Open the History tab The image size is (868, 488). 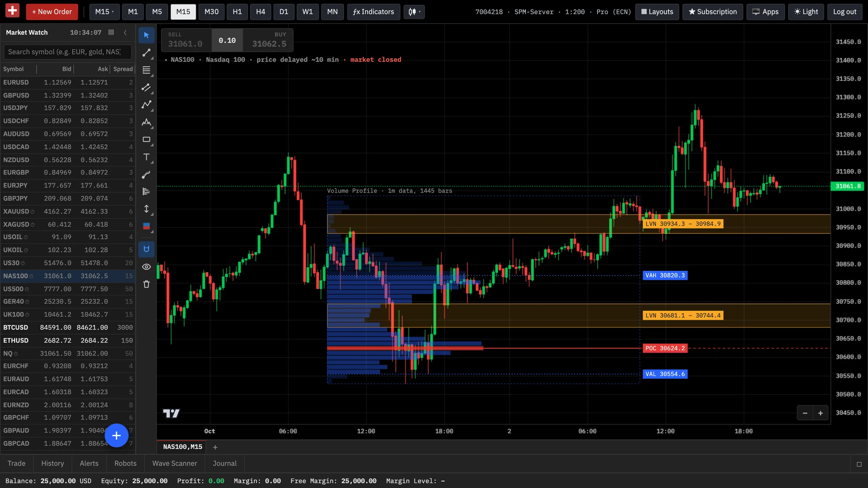[x=52, y=463]
